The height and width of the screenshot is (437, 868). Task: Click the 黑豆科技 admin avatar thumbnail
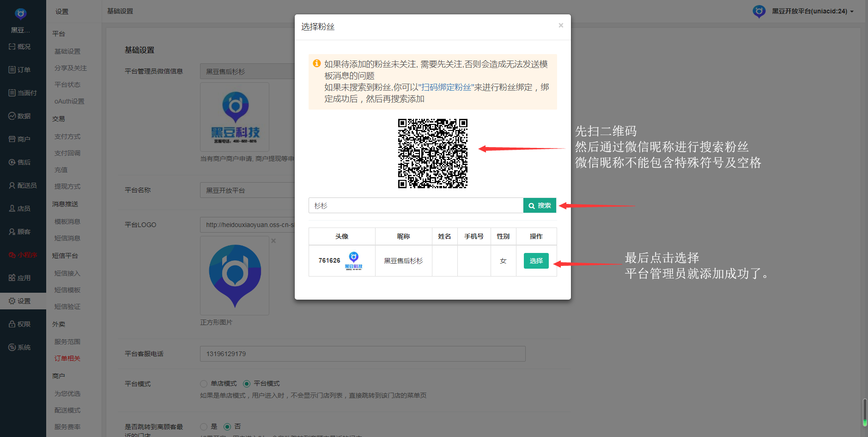235,117
